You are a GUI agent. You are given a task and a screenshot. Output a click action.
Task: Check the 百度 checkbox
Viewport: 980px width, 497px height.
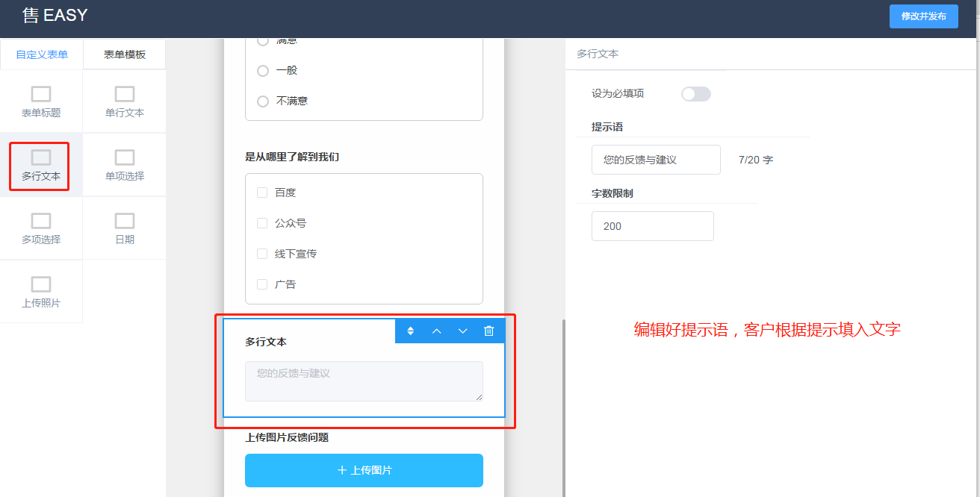pos(262,193)
